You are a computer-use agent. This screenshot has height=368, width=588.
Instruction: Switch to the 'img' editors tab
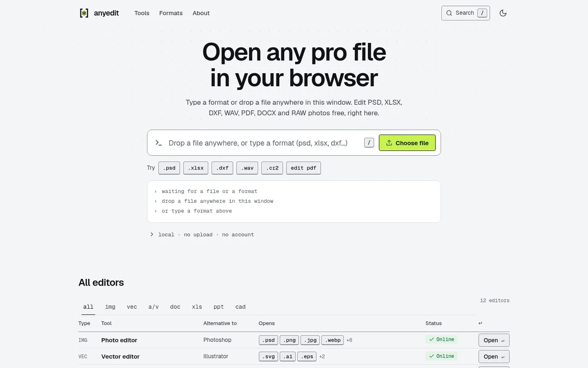point(110,307)
